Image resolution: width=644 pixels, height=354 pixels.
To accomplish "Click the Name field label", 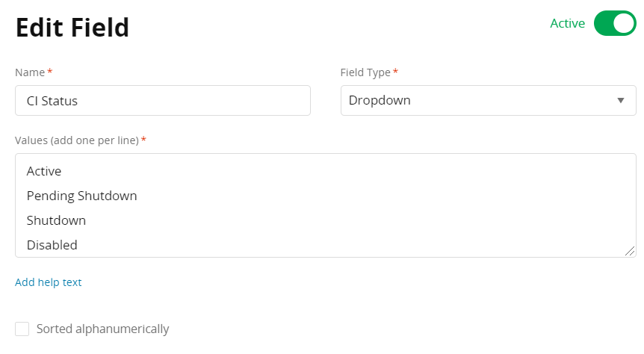I will coord(30,72).
